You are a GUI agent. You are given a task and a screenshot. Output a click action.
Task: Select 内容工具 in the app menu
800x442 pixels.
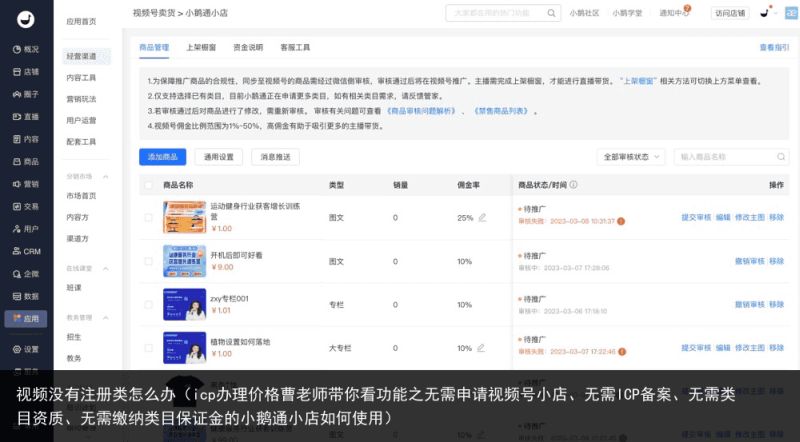click(x=81, y=78)
